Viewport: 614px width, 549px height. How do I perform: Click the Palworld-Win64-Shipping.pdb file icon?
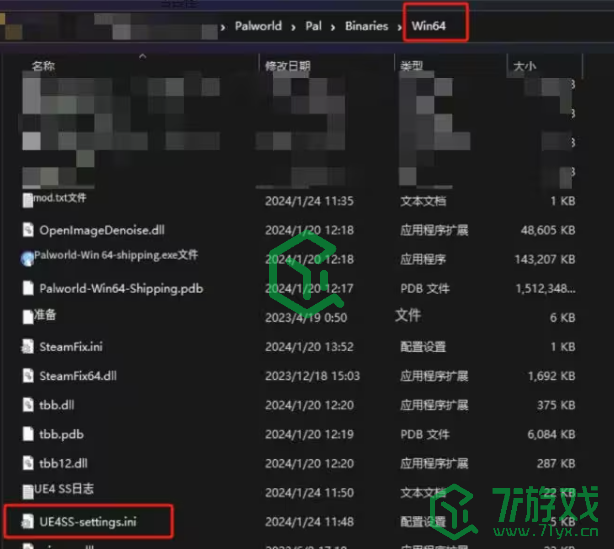pyautogui.click(x=29, y=288)
